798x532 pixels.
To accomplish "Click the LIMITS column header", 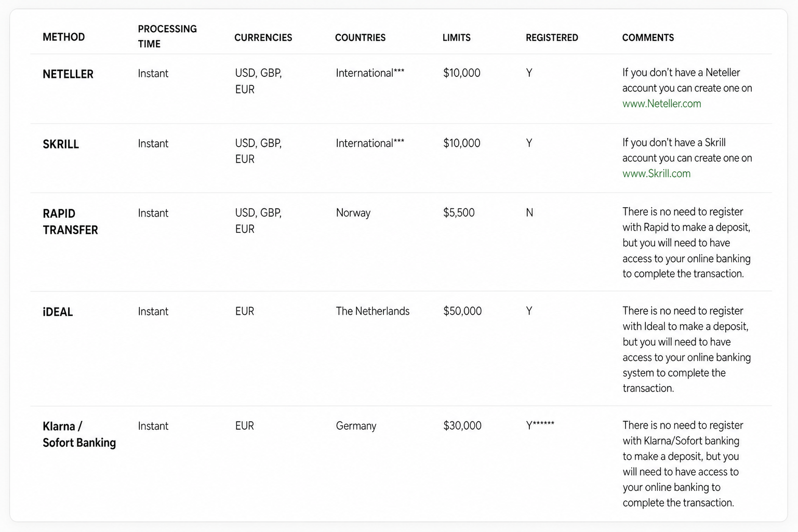I will pos(456,37).
